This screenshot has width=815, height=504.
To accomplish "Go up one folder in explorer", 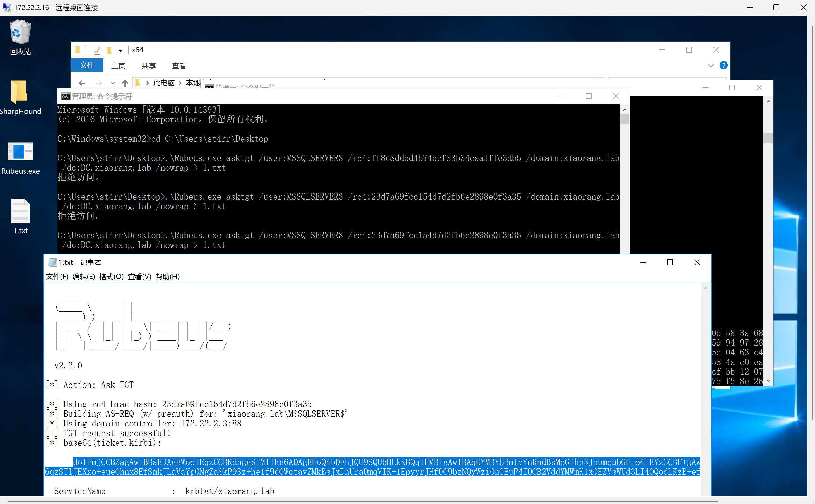I will pos(125,83).
